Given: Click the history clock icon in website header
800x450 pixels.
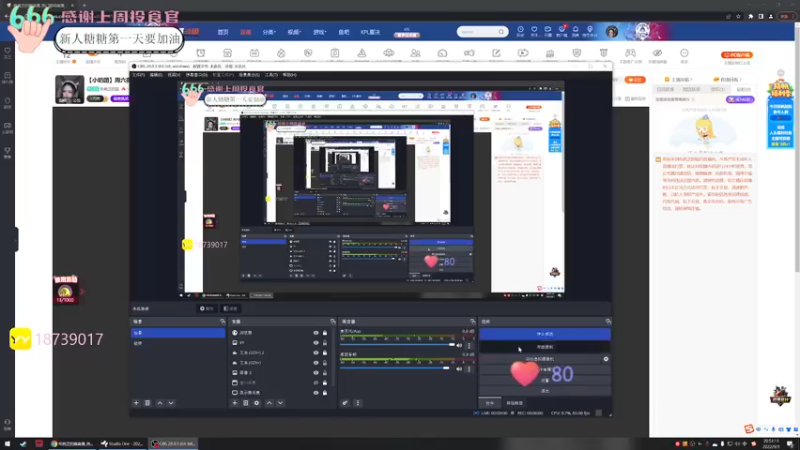Looking at the screenshot, I should pos(520,31).
